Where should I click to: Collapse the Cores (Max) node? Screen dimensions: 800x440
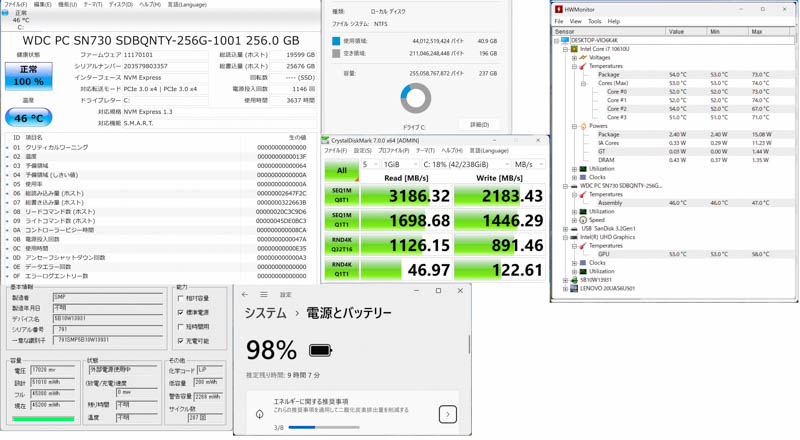tap(583, 83)
